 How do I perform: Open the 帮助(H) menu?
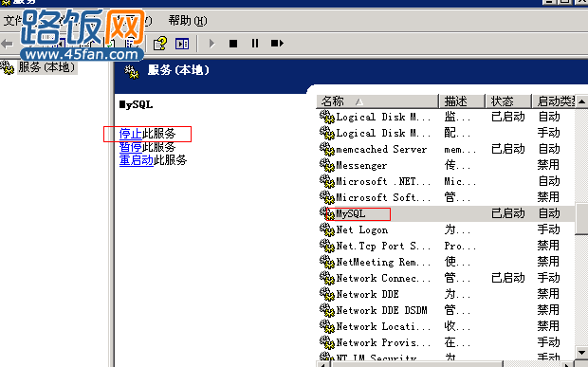coord(188,21)
